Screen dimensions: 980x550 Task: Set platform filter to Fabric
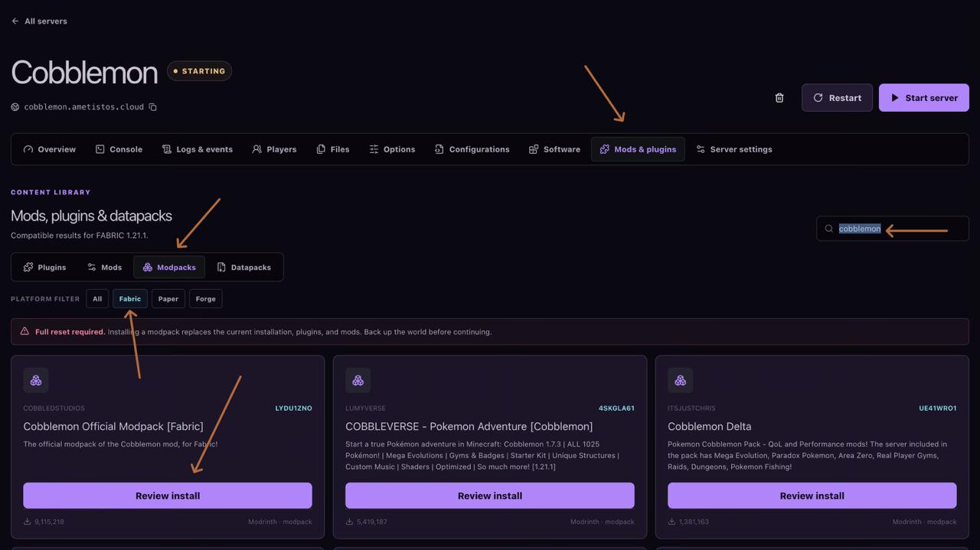130,299
